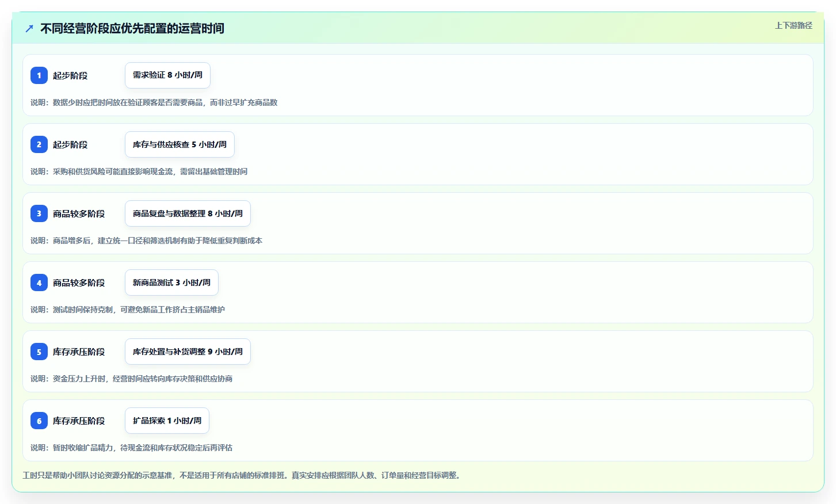Click step number 4 badge

(39, 282)
